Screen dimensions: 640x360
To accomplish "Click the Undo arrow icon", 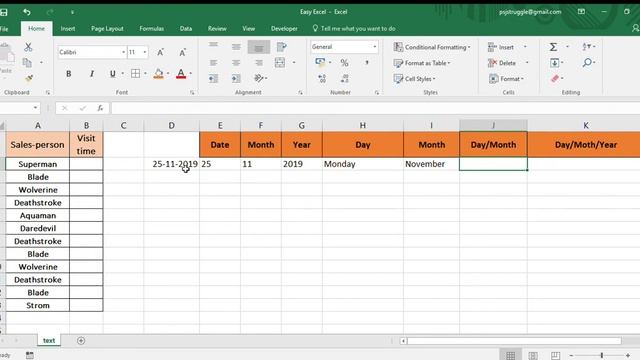I will click(27, 12).
